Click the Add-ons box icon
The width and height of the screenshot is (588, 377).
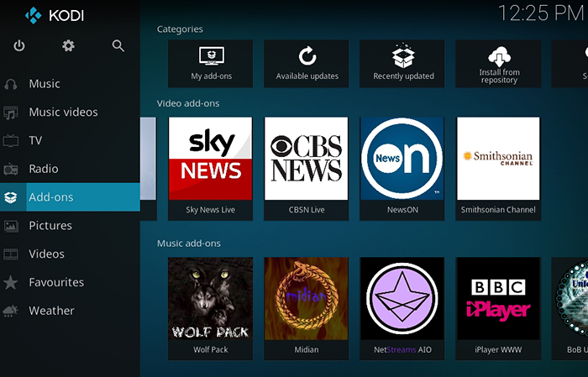tap(11, 197)
